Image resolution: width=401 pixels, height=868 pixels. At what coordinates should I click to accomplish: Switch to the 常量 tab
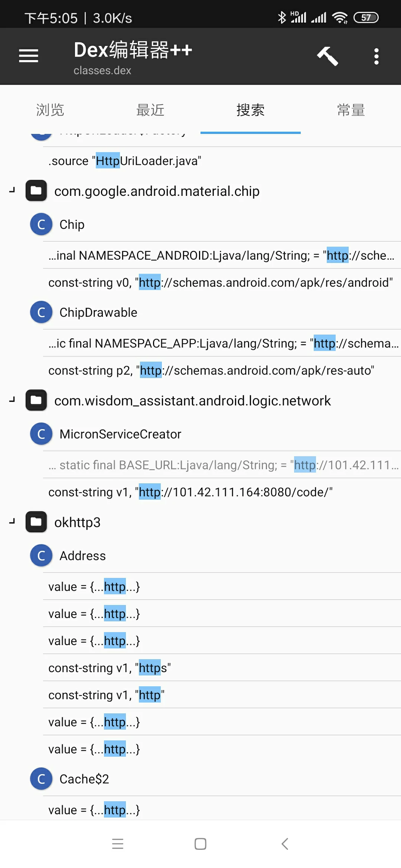(351, 110)
